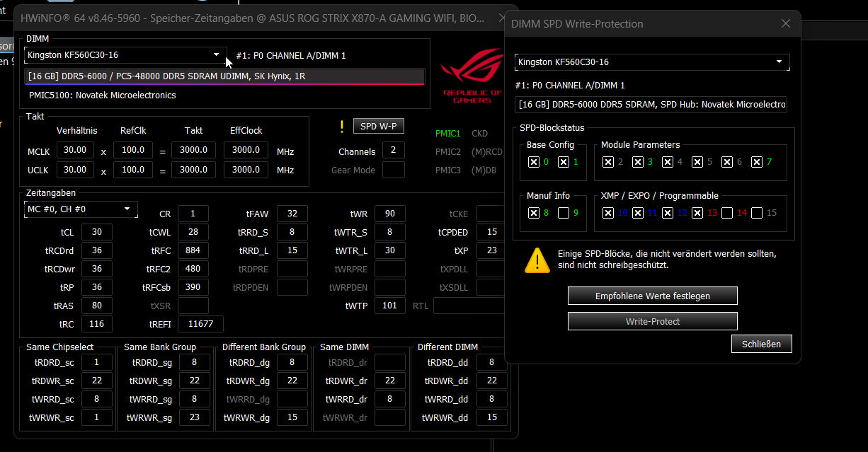The width and height of the screenshot is (868, 452).
Task: Click the tWRRD_dr value field
Action: coord(390,399)
